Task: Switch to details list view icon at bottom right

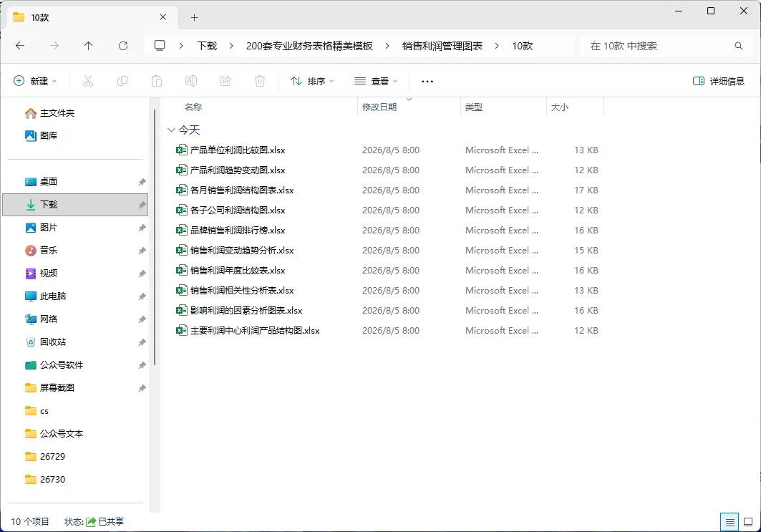Action: point(730,522)
